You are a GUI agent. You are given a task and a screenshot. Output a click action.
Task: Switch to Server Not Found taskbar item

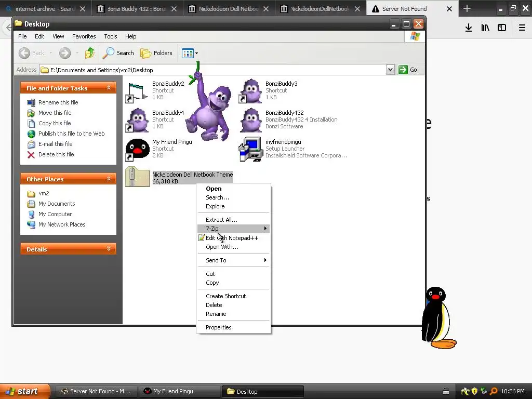pos(96,391)
